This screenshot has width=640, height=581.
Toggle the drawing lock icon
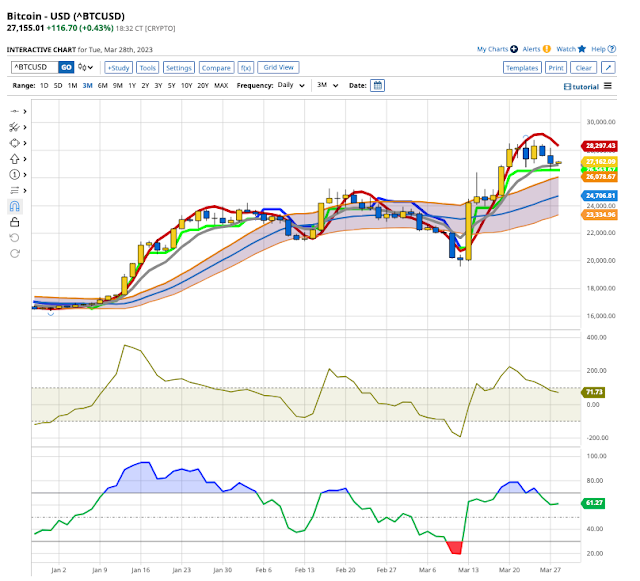pyautogui.click(x=15, y=222)
